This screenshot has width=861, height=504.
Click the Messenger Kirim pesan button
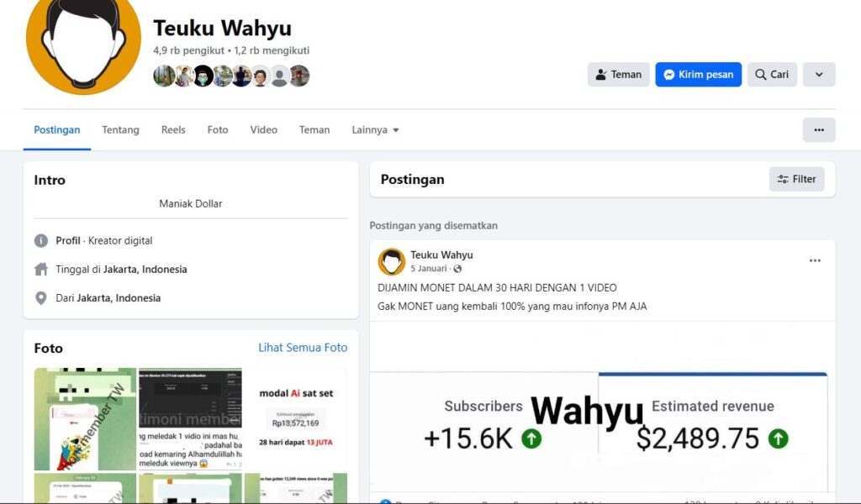click(x=698, y=75)
